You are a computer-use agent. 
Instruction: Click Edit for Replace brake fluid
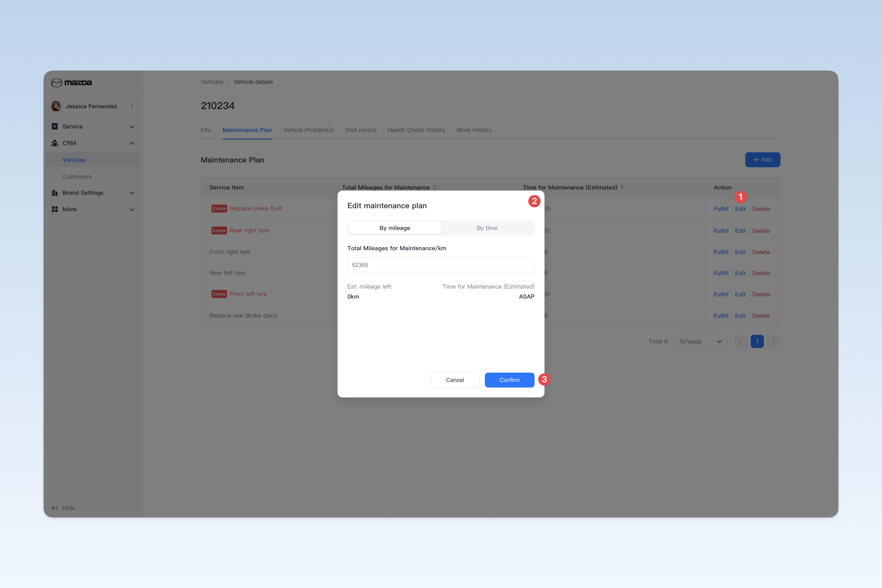click(740, 209)
